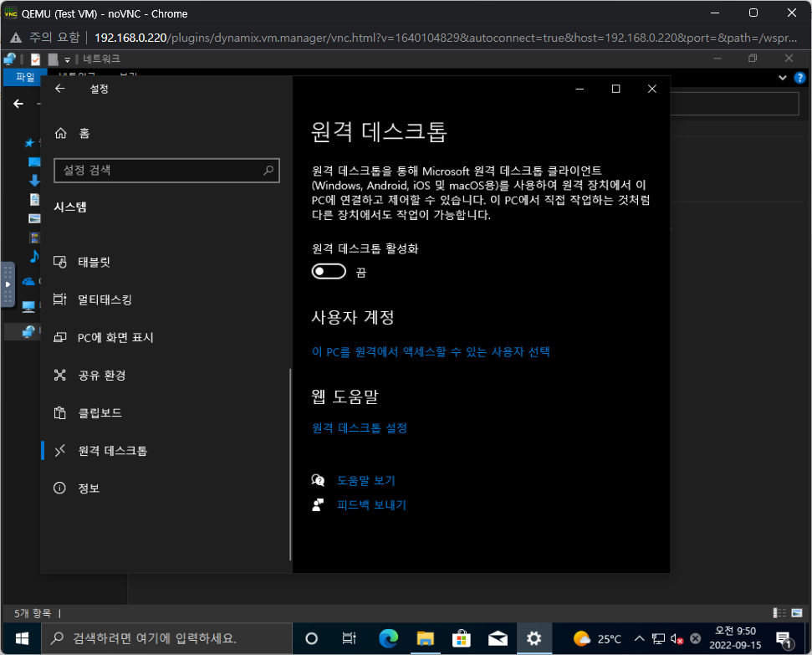Click the Explorer address bar field
812x655 pixels.
[x=734, y=104]
